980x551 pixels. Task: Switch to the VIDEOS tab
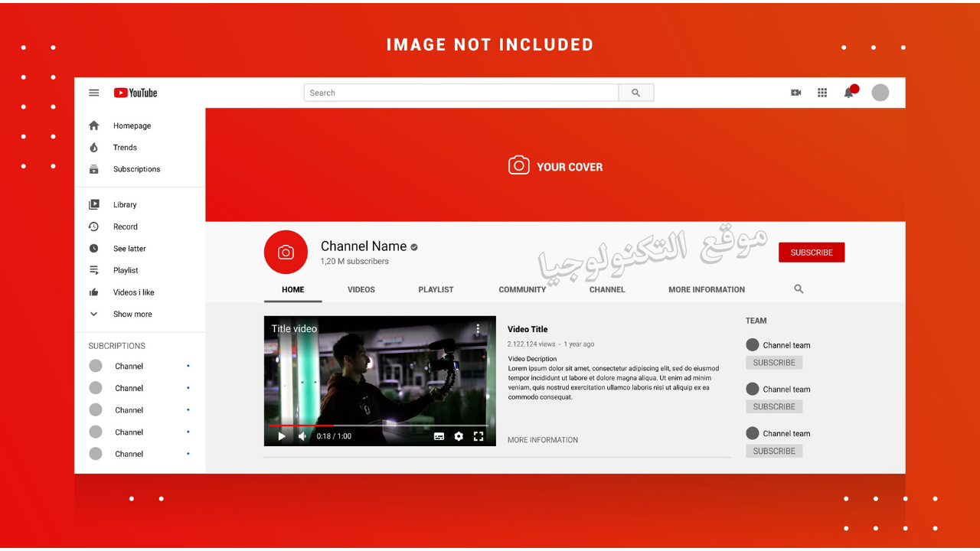pyautogui.click(x=361, y=289)
